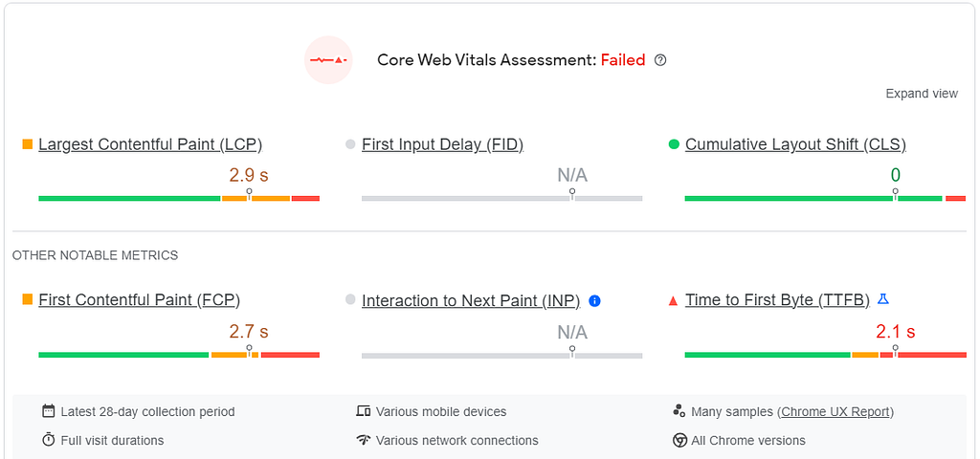Click the Chrome logo icon for all versions
Image resolution: width=980 pixels, height=459 pixels.
point(680,440)
